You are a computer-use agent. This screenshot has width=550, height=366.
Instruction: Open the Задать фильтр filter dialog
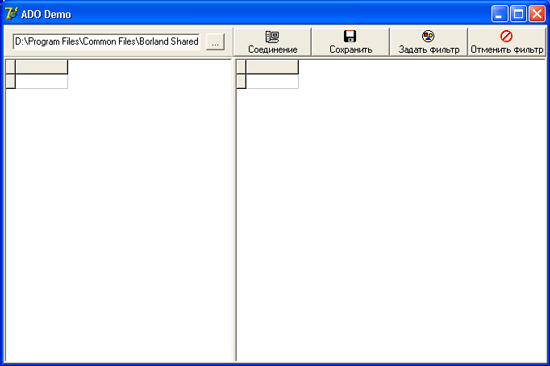(428, 42)
